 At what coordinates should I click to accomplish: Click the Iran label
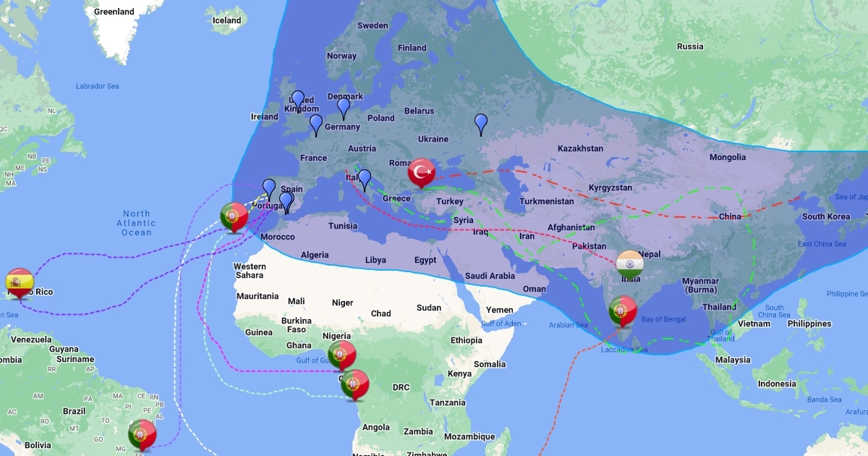click(x=527, y=236)
